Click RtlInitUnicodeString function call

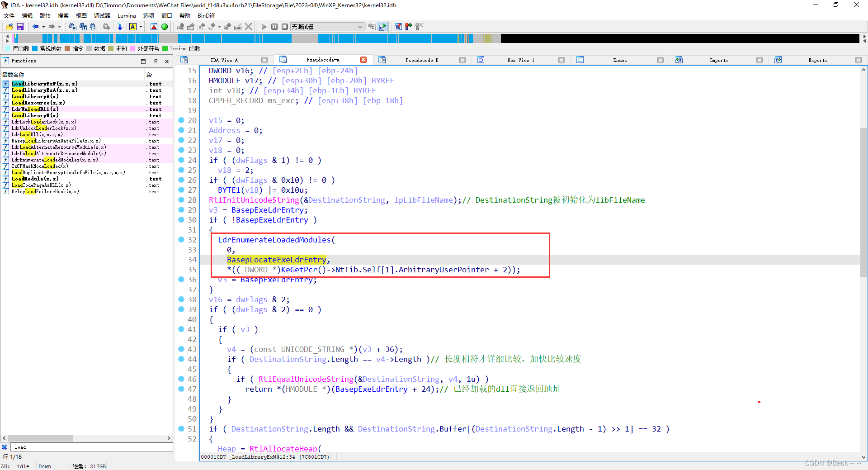point(254,200)
